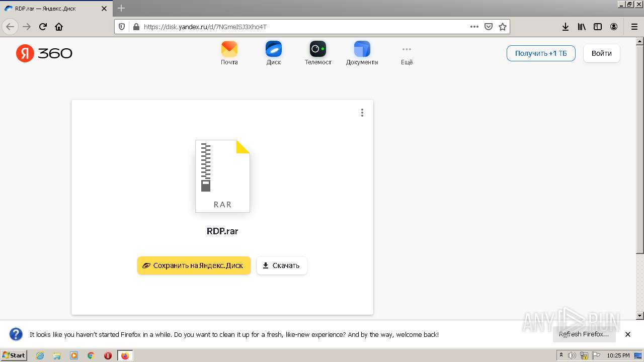
Task: Bookmark this page with star icon
Action: [502, 27]
